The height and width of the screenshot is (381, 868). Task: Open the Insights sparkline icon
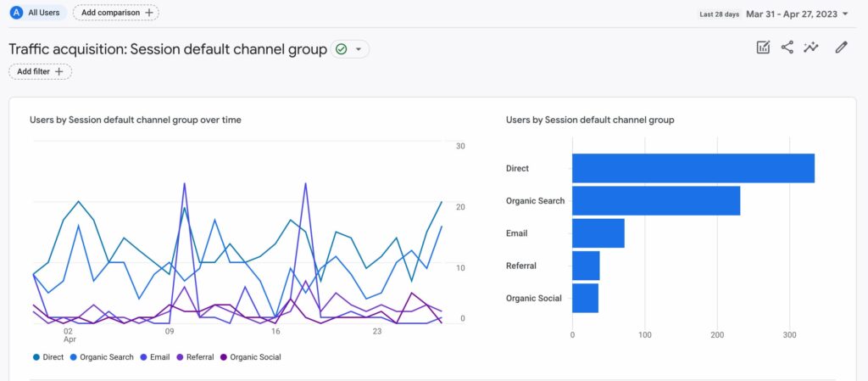point(812,48)
